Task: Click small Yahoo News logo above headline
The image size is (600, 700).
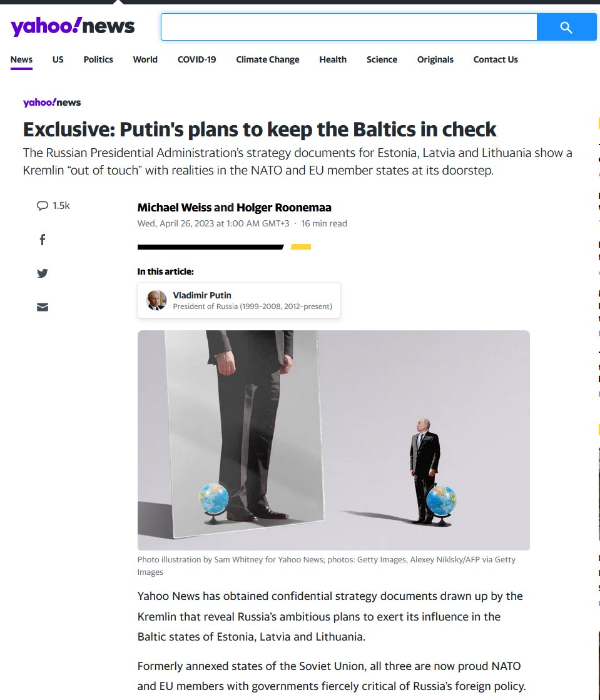Action: (52, 102)
